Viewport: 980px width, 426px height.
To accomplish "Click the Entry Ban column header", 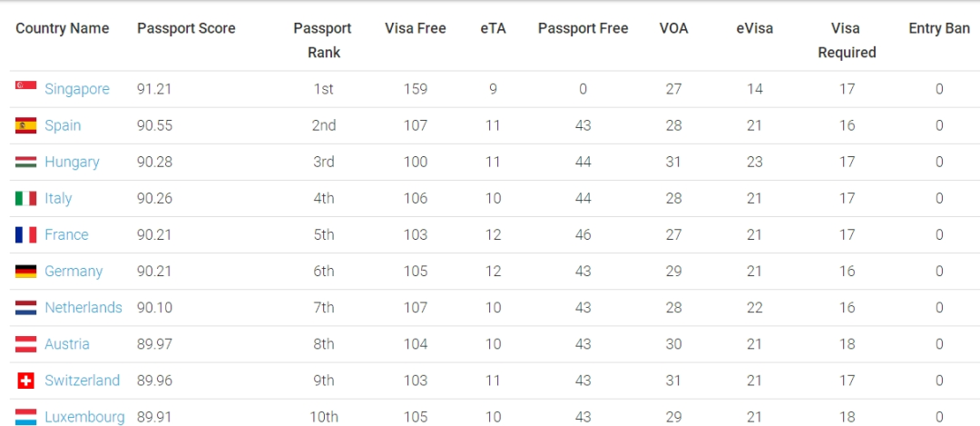I will click(938, 28).
